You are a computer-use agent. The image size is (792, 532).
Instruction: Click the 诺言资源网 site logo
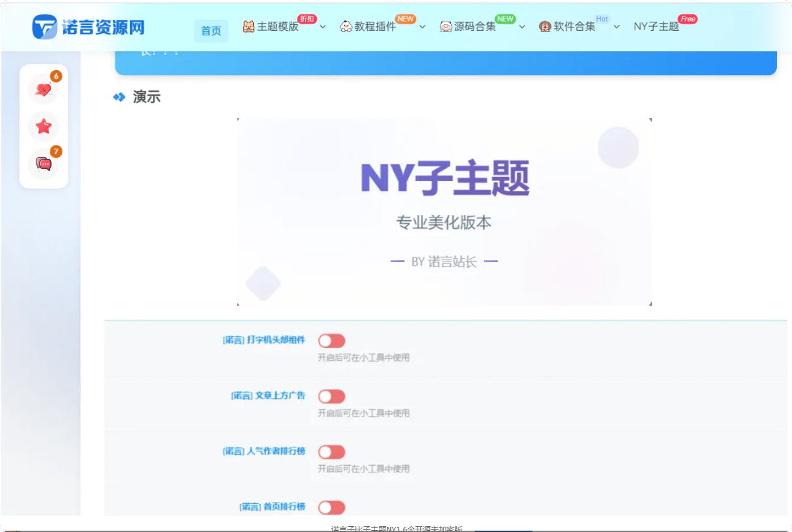[89, 27]
